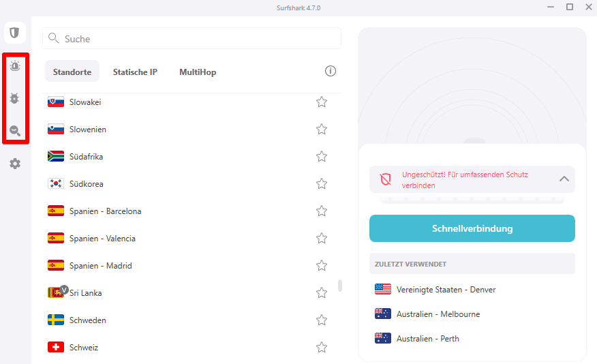Viewport: 597px width, 364px height.
Task: Switch to the MultiHop tab
Action: coord(198,72)
